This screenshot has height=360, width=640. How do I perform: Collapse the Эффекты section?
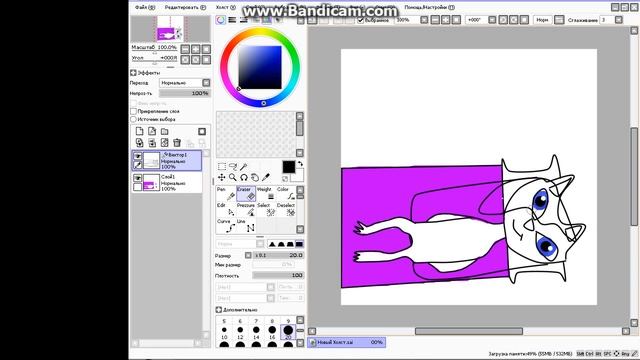pos(133,73)
